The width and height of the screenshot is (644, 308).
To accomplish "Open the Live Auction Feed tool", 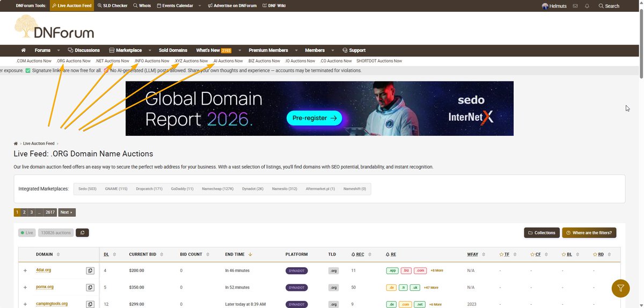I will tap(72, 6).
